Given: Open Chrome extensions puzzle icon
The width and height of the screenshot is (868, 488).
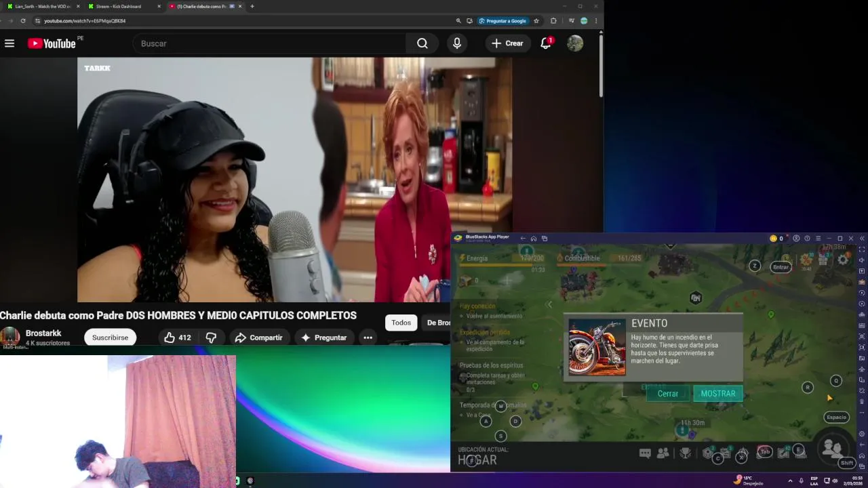Looking at the screenshot, I should pos(553,21).
